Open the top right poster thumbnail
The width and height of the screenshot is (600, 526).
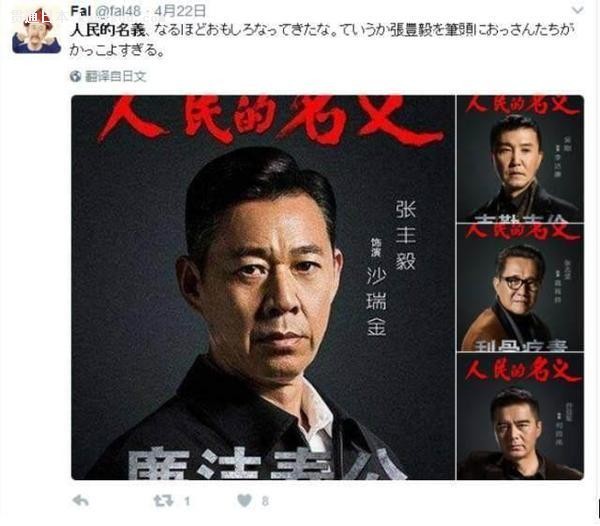click(x=520, y=158)
